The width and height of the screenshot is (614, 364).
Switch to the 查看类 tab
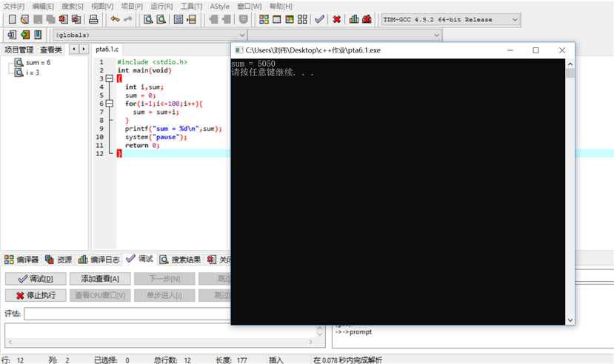[51, 50]
